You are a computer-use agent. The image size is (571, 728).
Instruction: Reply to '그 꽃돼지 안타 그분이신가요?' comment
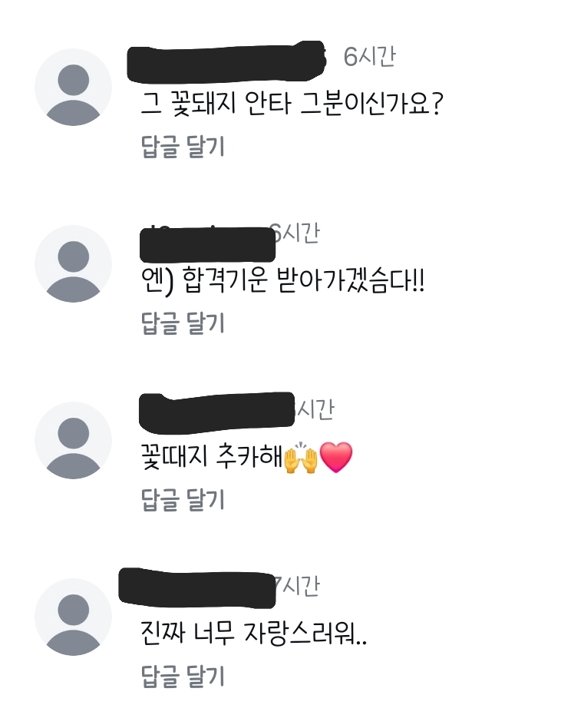click(183, 147)
